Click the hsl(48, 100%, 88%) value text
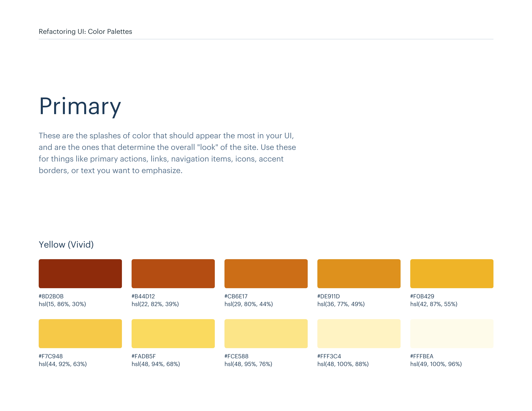532x411 pixels. (x=343, y=364)
